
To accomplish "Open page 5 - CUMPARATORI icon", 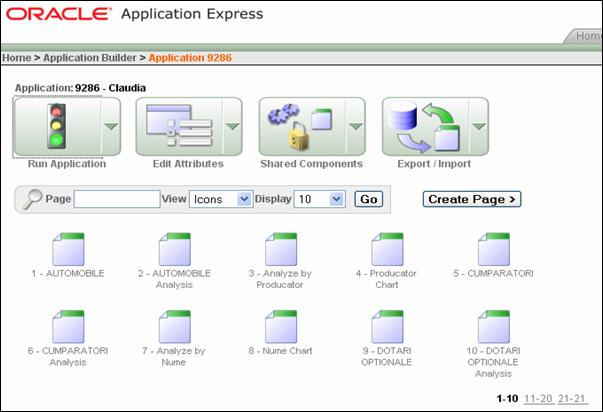I will tap(493, 248).
